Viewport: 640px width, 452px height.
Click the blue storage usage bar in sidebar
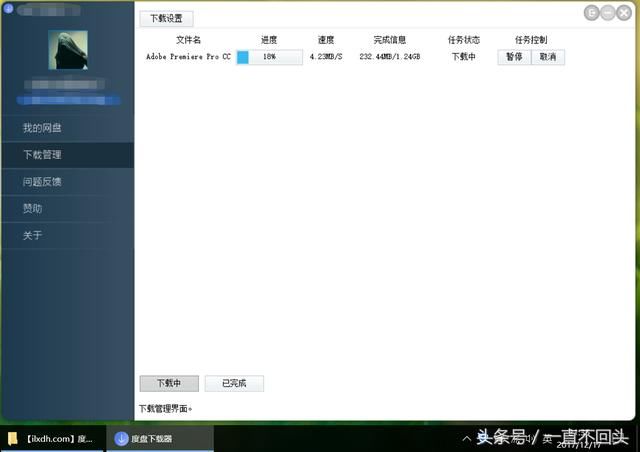click(x=68, y=100)
